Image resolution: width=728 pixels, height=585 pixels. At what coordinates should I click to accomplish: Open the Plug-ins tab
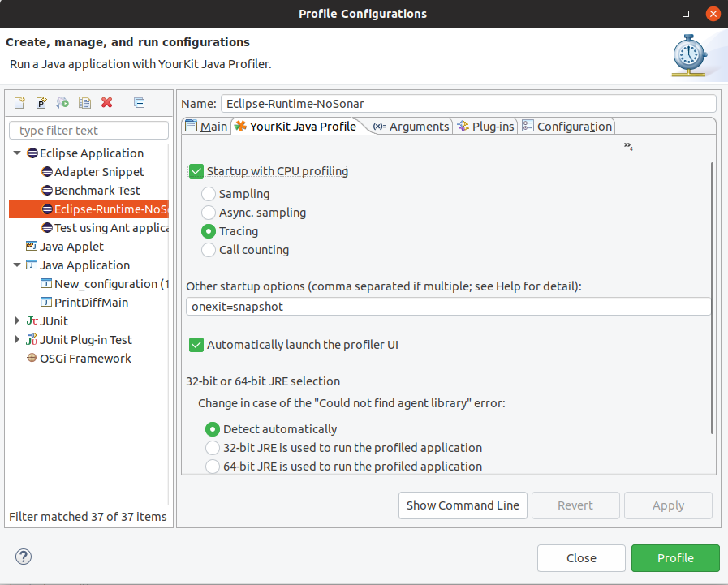485,127
